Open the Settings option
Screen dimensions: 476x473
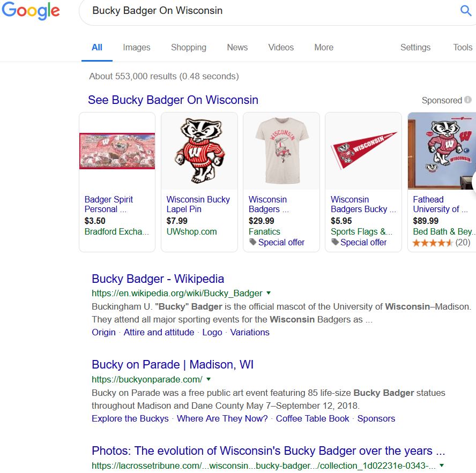point(415,47)
